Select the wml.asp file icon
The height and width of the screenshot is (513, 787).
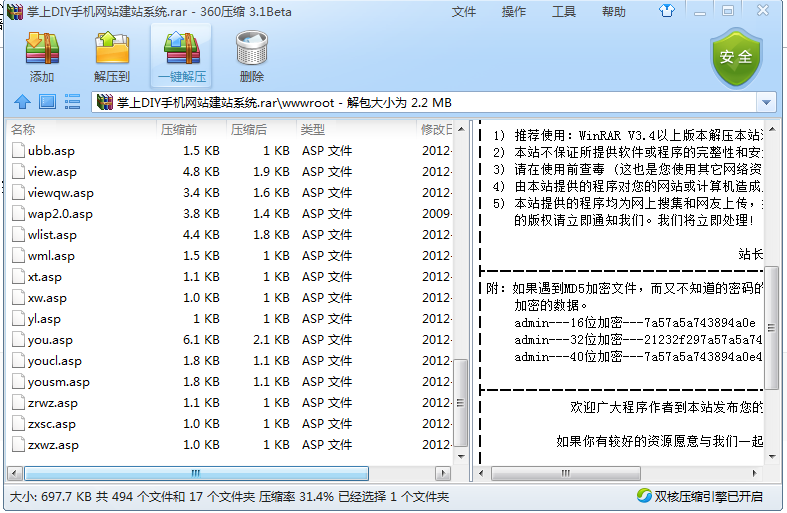[19, 256]
